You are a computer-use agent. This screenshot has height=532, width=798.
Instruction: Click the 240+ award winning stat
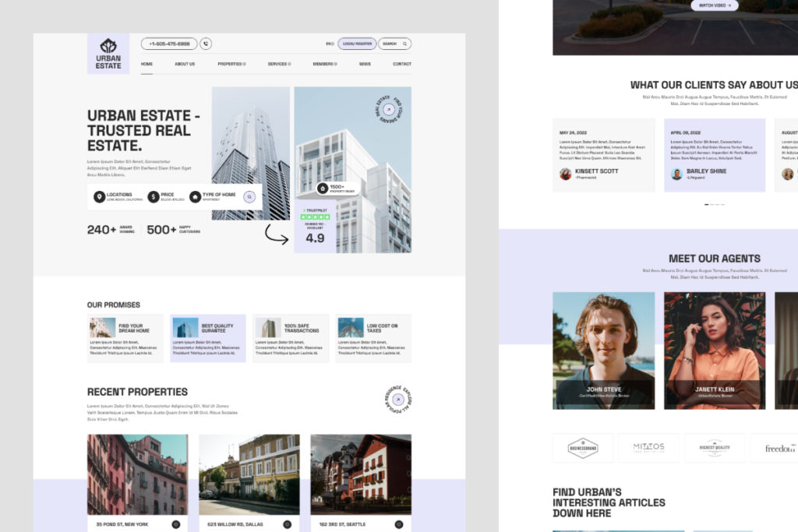click(x=111, y=230)
